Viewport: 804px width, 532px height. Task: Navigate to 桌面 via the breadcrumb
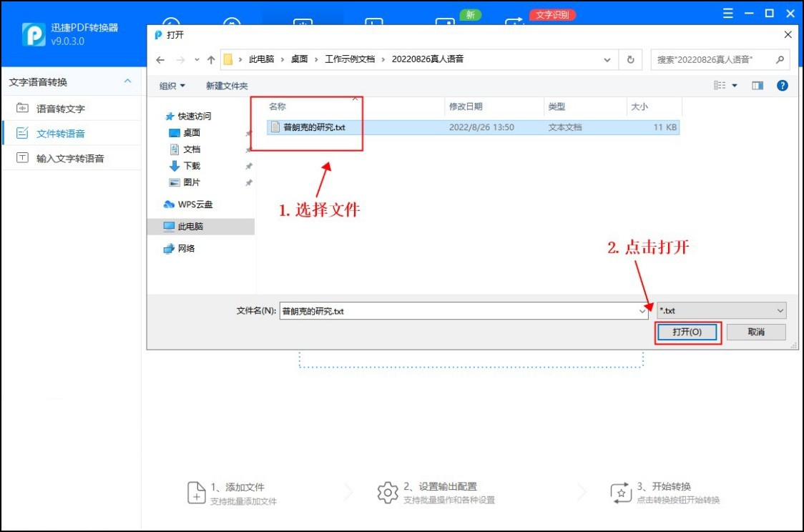[x=300, y=60]
